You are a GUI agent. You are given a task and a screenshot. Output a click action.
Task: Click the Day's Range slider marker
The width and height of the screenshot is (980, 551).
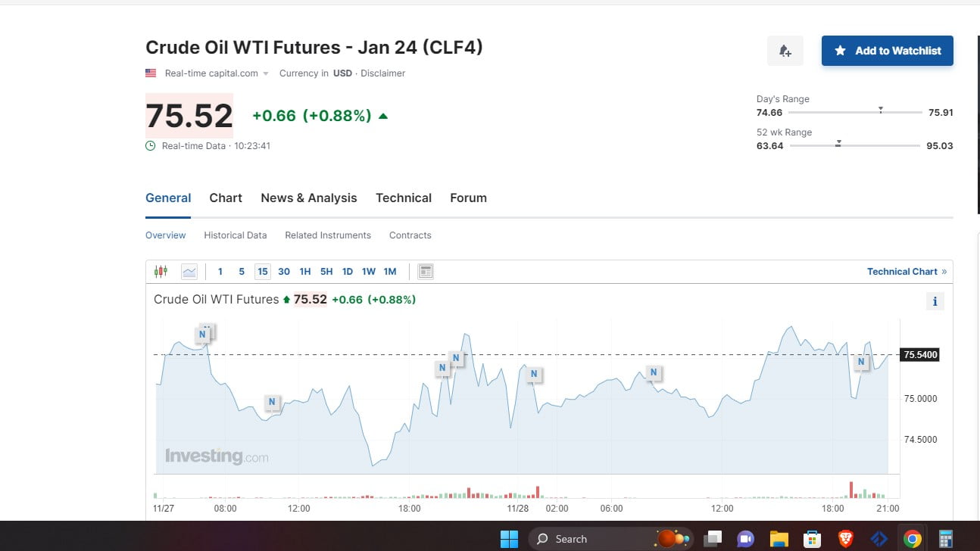(x=880, y=110)
